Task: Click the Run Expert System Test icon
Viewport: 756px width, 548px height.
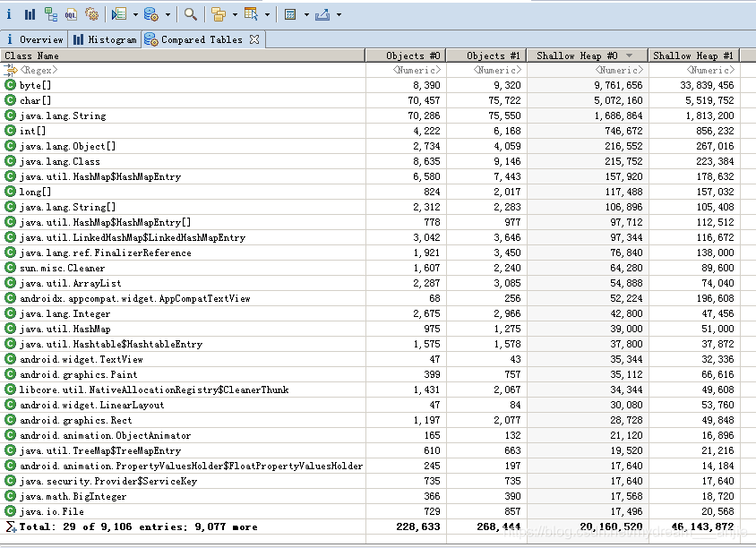Action: point(118,14)
